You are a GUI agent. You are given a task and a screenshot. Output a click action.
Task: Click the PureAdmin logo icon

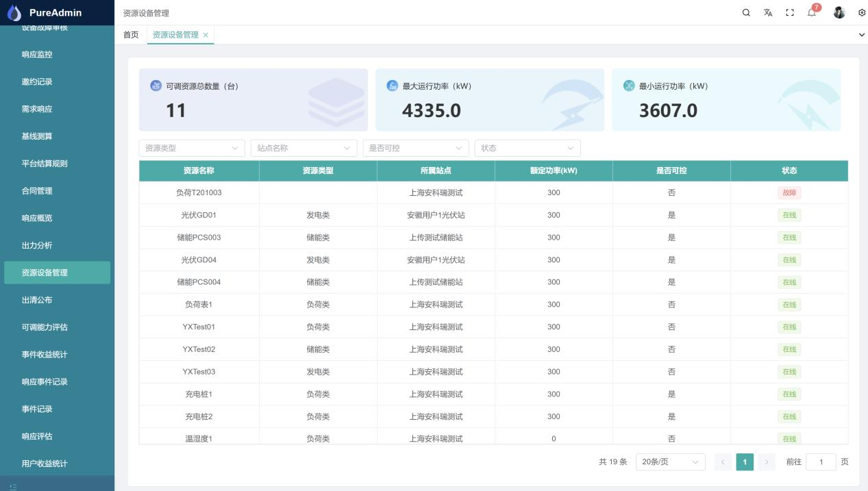(x=14, y=12)
